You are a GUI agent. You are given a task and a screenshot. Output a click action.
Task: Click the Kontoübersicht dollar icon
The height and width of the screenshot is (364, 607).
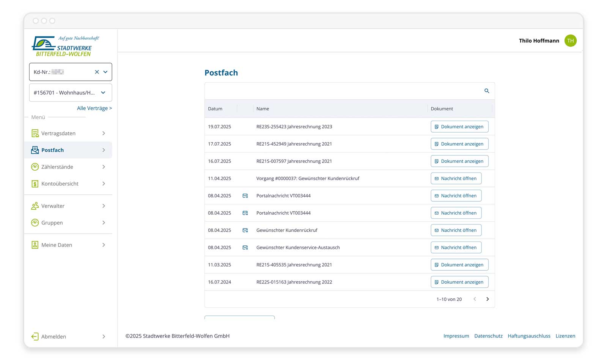[35, 184]
